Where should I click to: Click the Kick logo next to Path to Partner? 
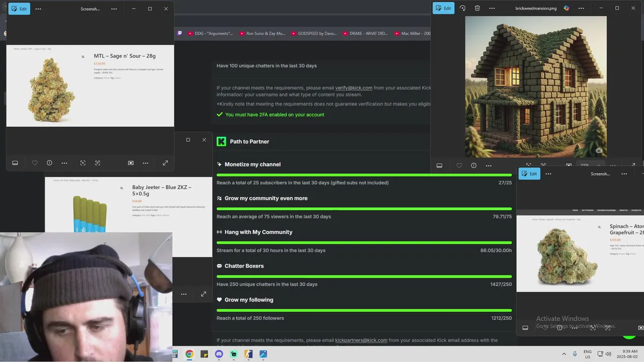221,141
